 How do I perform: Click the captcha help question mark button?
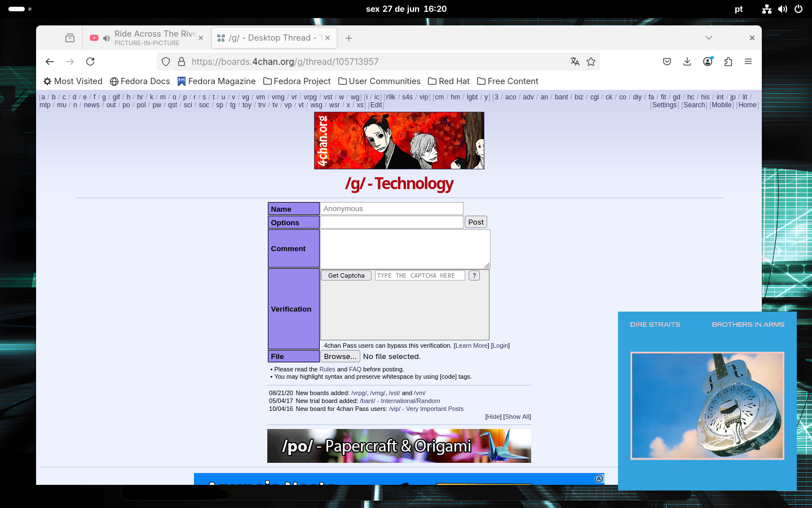[x=474, y=275]
